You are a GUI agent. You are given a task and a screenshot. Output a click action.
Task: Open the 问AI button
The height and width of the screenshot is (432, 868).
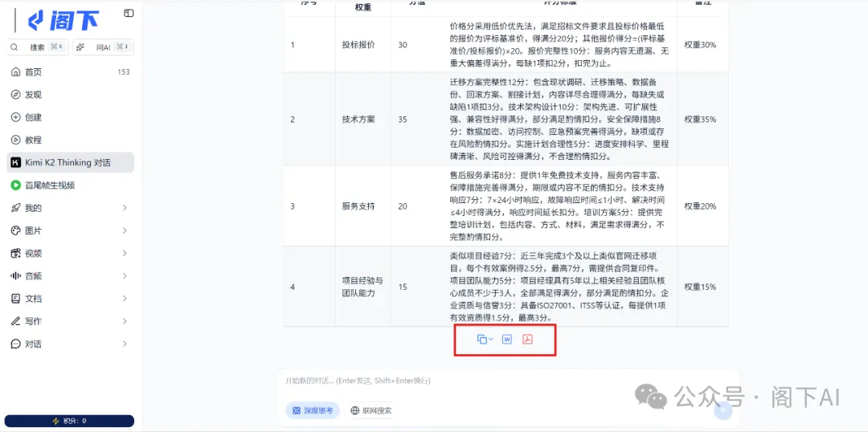(103, 47)
